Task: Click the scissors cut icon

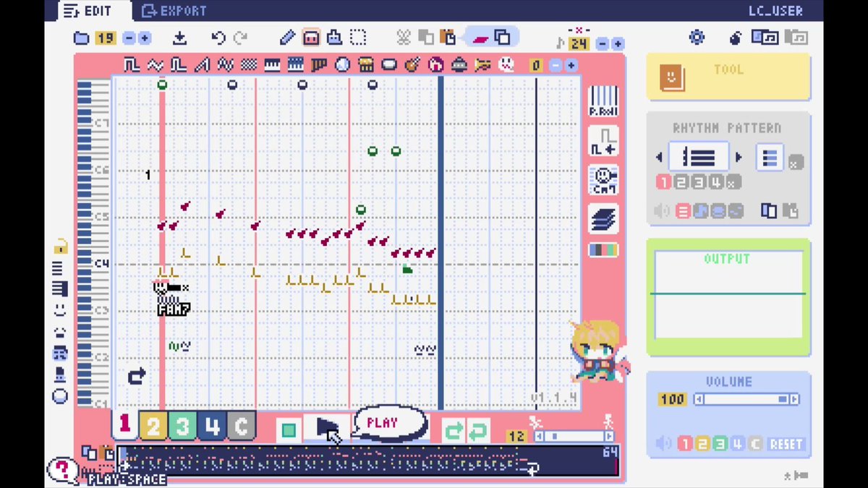Action: [x=404, y=38]
